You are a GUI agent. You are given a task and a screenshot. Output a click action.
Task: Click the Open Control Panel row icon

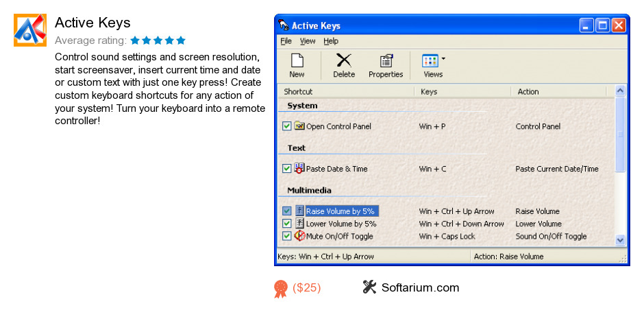point(299,126)
